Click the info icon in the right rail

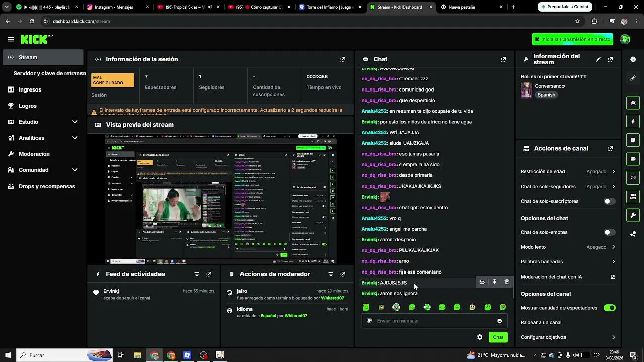[633, 59]
